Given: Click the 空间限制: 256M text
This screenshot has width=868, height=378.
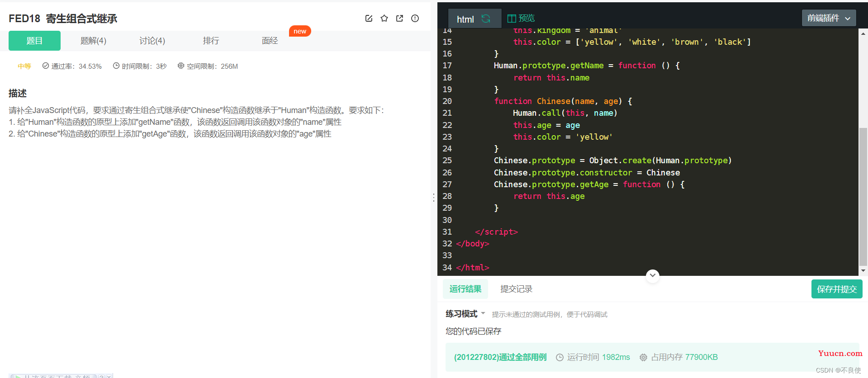Looking at the screenshot, I should coord(212,66).
